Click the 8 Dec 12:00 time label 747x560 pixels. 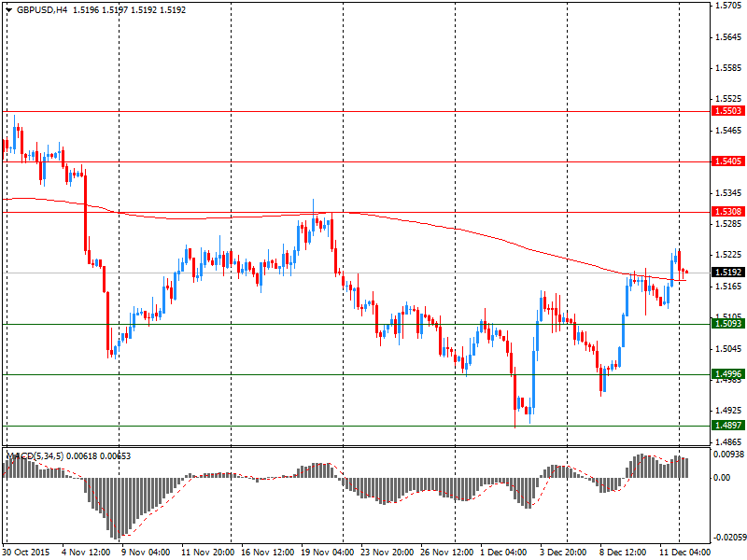pyautogui.click(x=623, y=553)
